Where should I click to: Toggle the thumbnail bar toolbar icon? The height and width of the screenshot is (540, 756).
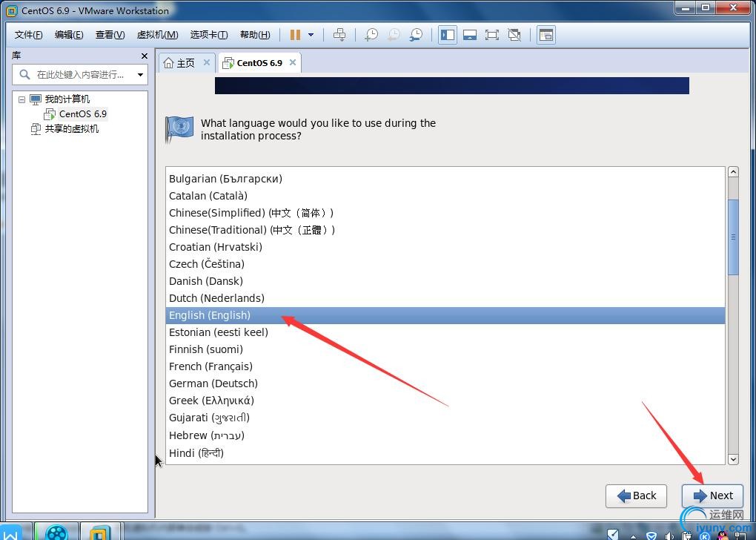(x=470, y=35)
